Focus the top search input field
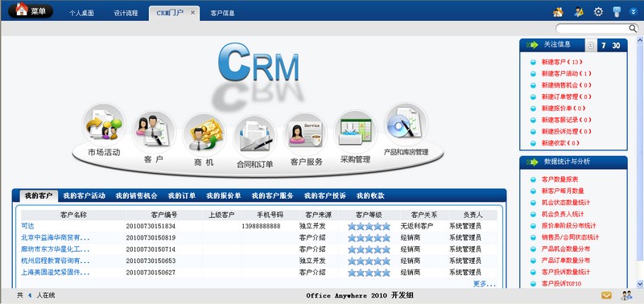The width and height of the screenshot is (644, 304). click(x=592, y=28)
